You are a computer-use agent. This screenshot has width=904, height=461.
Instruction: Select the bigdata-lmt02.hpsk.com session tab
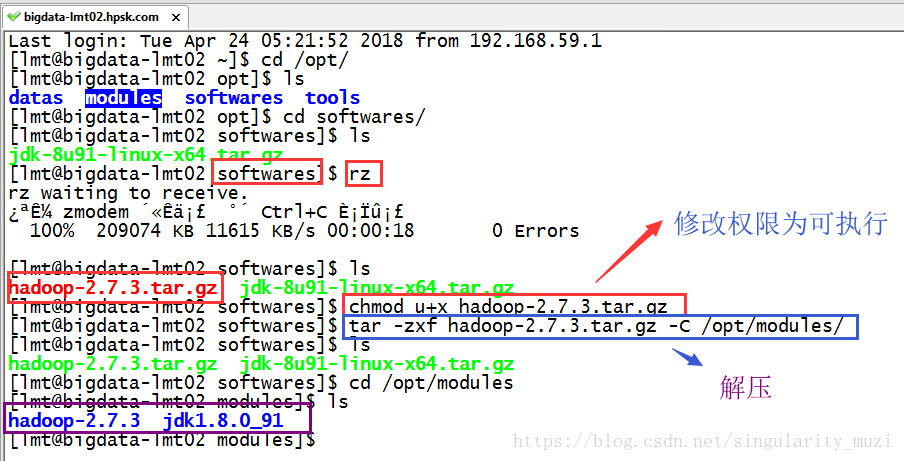pyautogui.click(x=95, y=17)
